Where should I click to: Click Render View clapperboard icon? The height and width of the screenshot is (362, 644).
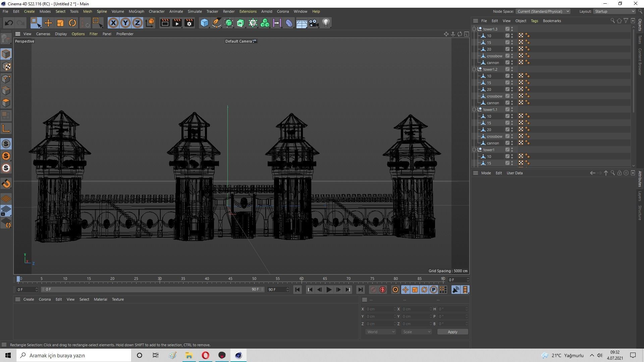165,23
